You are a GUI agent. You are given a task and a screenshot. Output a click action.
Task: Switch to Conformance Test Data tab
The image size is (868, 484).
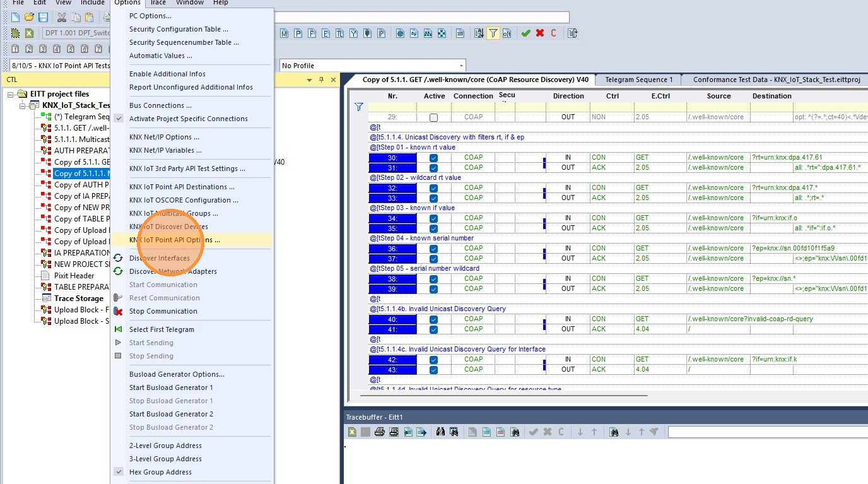pyautogui.click(x=777, y=80)
